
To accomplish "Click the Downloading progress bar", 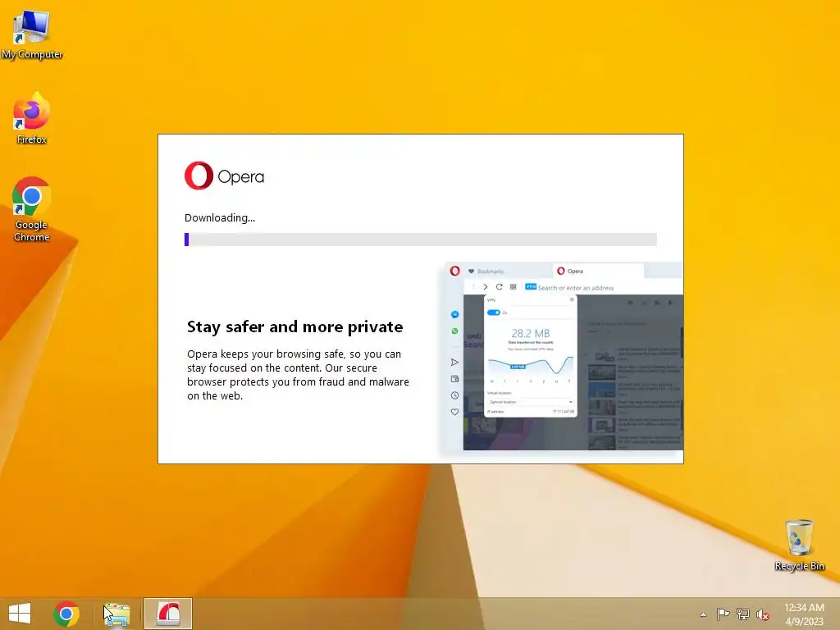I will click(421, 240).
